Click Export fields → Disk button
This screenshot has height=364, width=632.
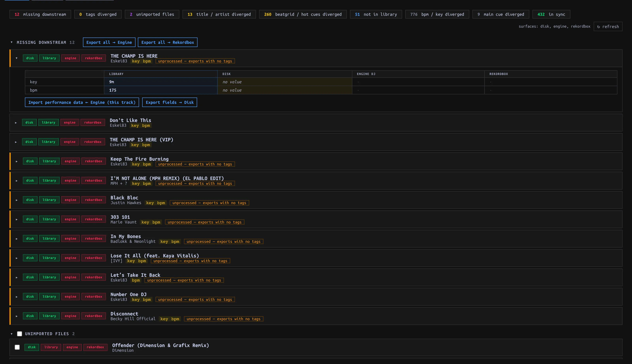click(x=170, y=102)
